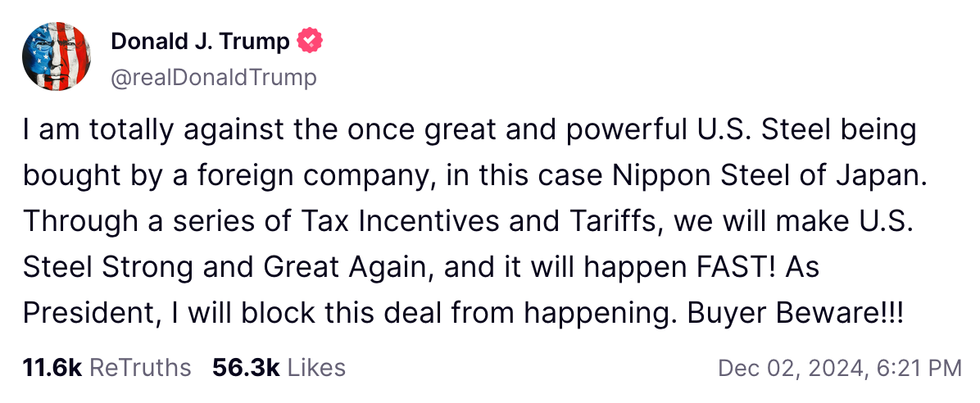Click the Likes label
This screenshot has height=403, width=980.
(x=316, y=368)
